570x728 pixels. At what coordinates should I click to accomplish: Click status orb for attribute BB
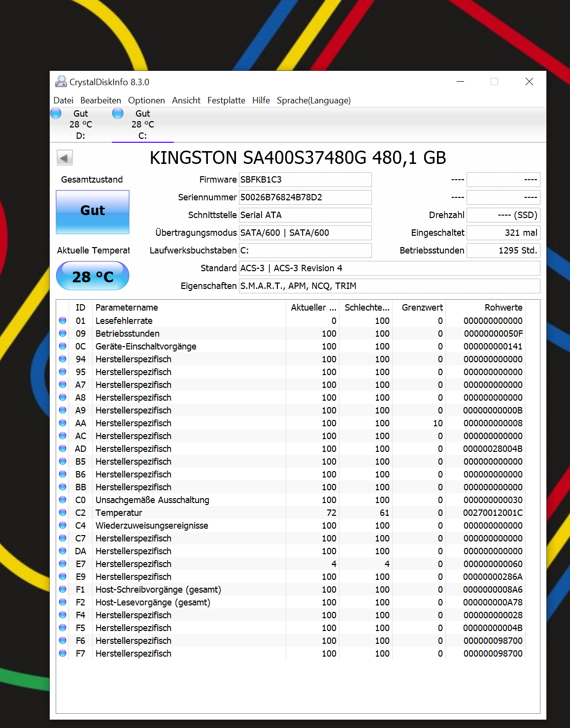[x=63, y=487]
